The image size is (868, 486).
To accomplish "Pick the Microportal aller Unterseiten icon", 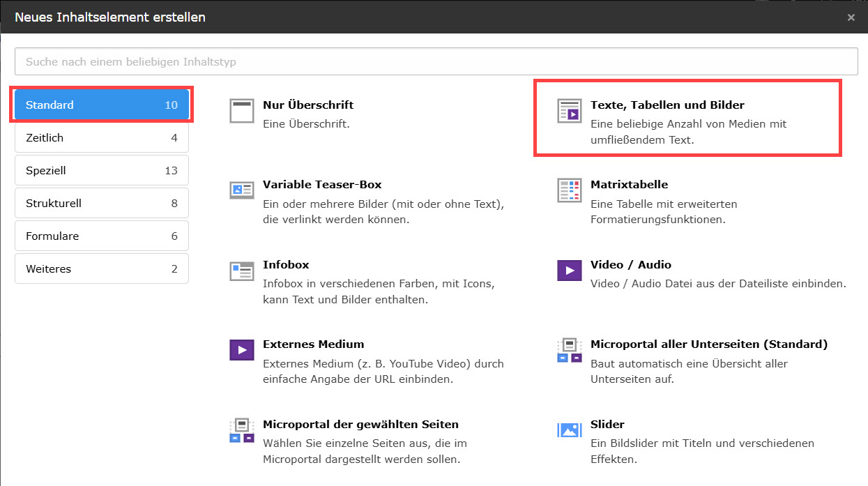I will [x=569, y=350].
